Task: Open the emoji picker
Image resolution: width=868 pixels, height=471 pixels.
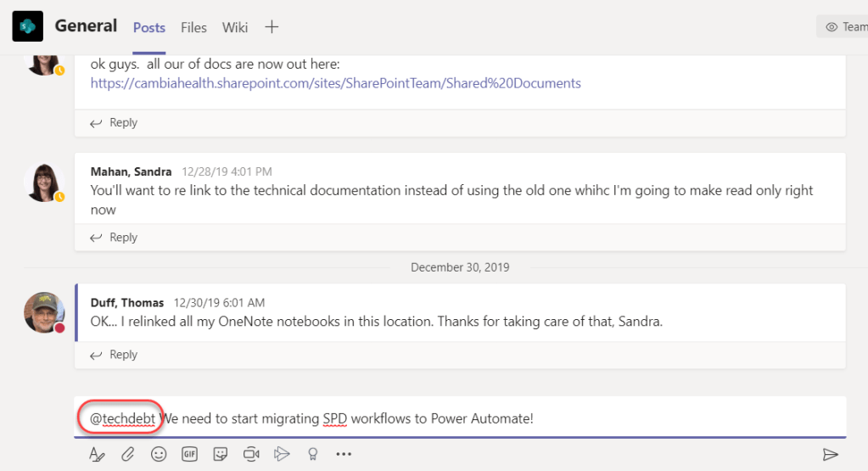Action: coord(159,454)
